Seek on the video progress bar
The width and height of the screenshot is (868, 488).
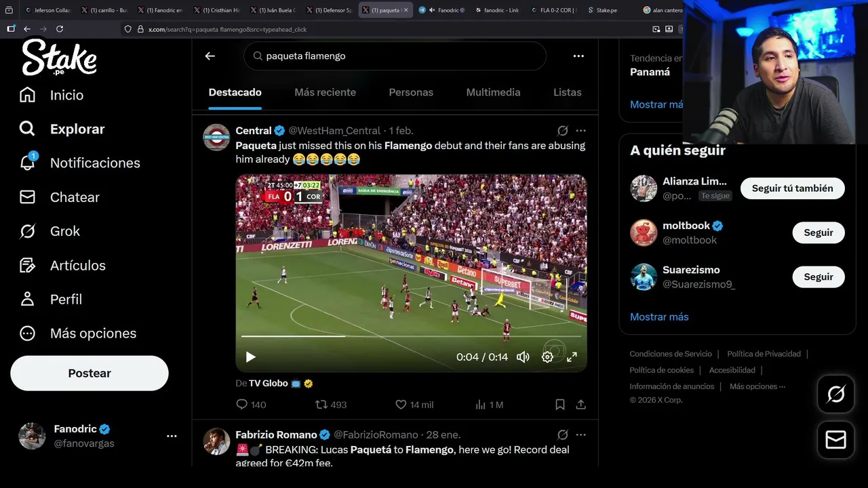411,336
